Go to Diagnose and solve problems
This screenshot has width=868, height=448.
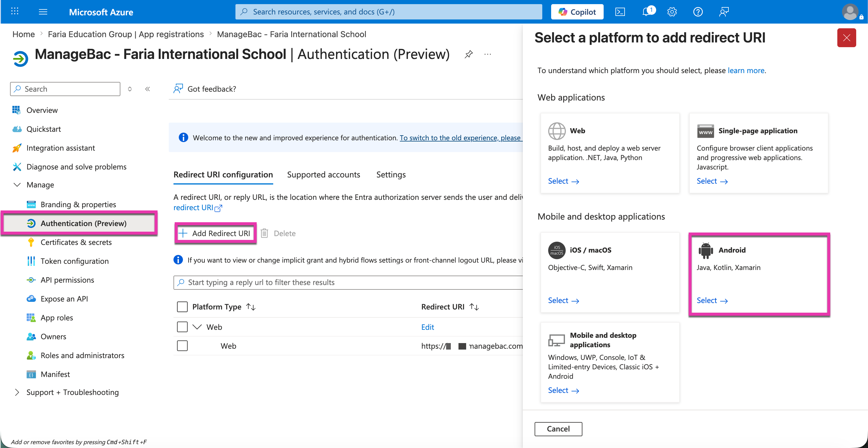76,167
